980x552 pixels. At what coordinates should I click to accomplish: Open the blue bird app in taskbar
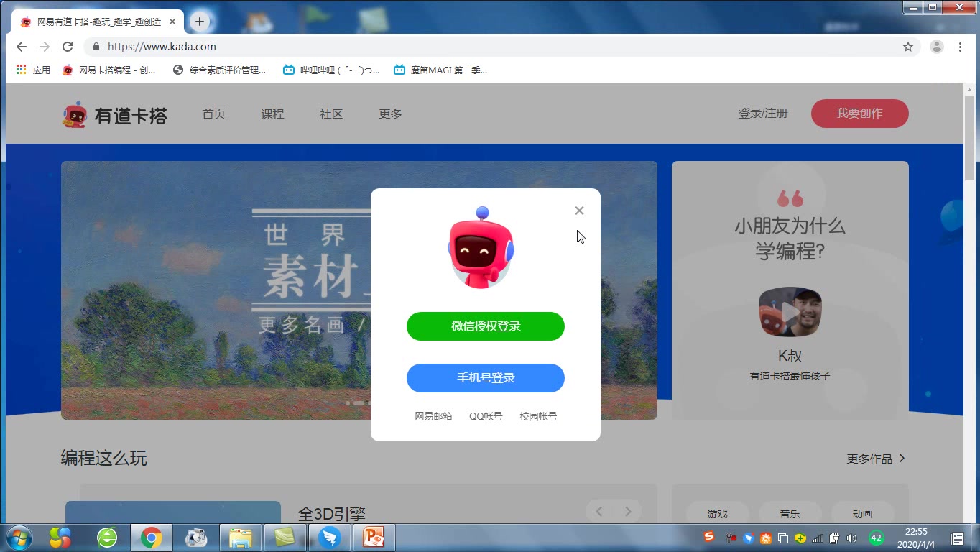[330, 538]
